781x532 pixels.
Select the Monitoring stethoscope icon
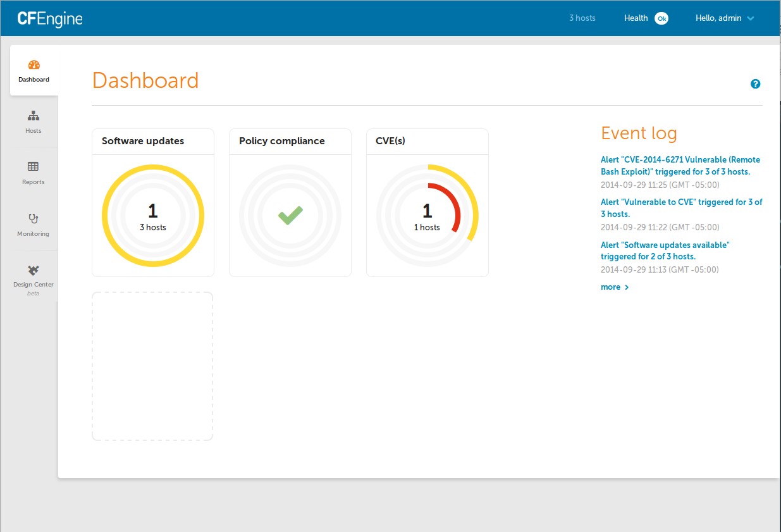[33, 220]
